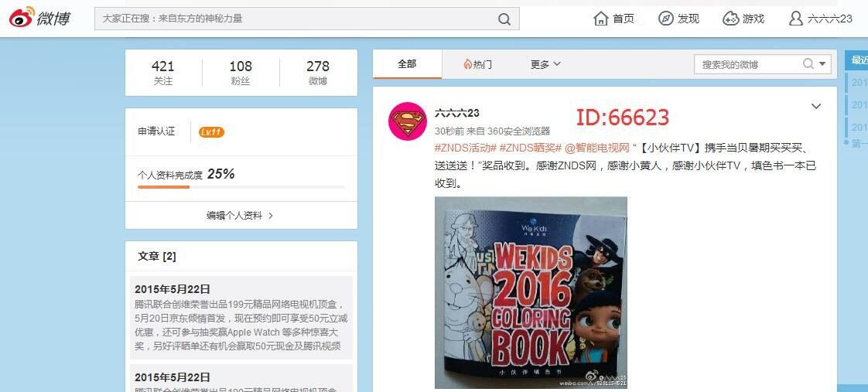Open the #ZNDS晒奖# hashtag

click(x=531, y=148)
